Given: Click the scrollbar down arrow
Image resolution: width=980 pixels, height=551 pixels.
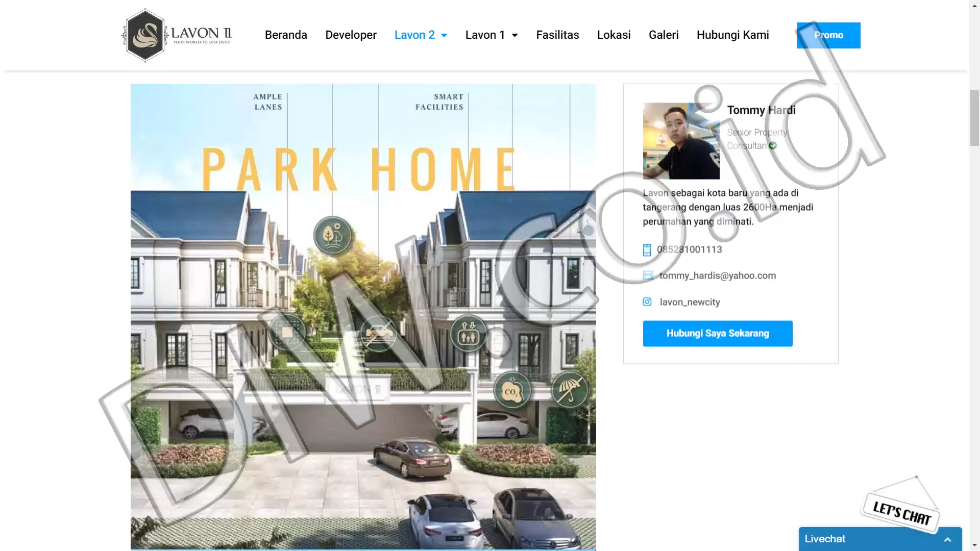Looking at the screenshot, I should (x=974, y=546).
